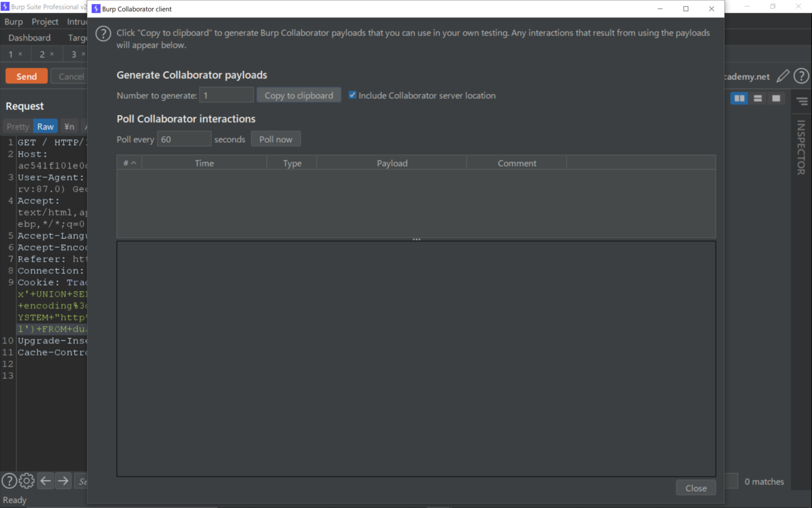The image size is (812, 508).
Task: Click 'Host:' header line in request
Action: 32,154
